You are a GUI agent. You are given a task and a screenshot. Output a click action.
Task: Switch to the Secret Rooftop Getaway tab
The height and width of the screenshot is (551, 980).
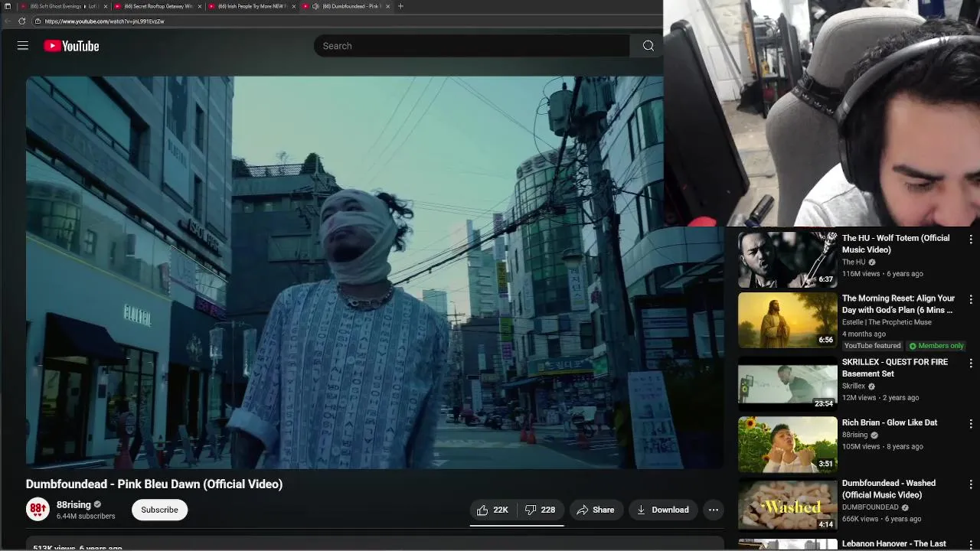click(x=157, y=6)
